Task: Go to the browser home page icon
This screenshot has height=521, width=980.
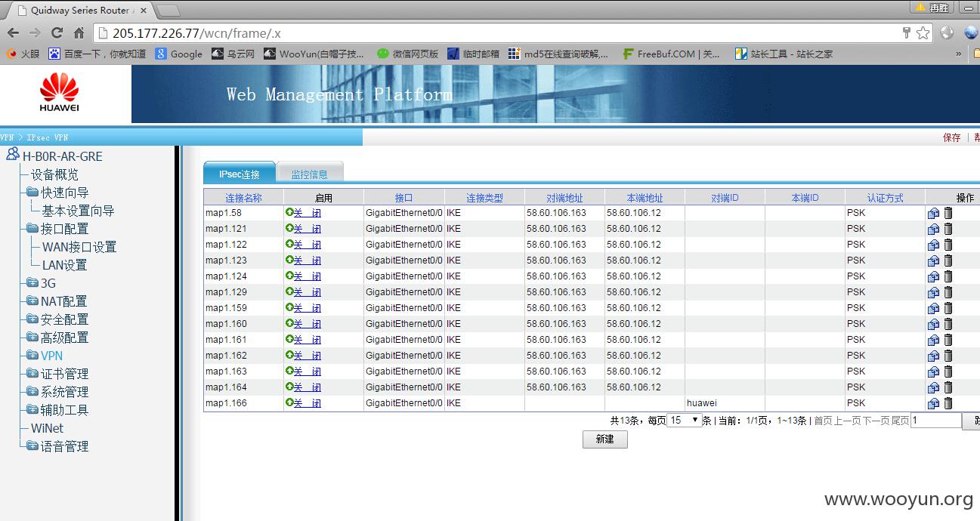Action: [x=79, y=33]
